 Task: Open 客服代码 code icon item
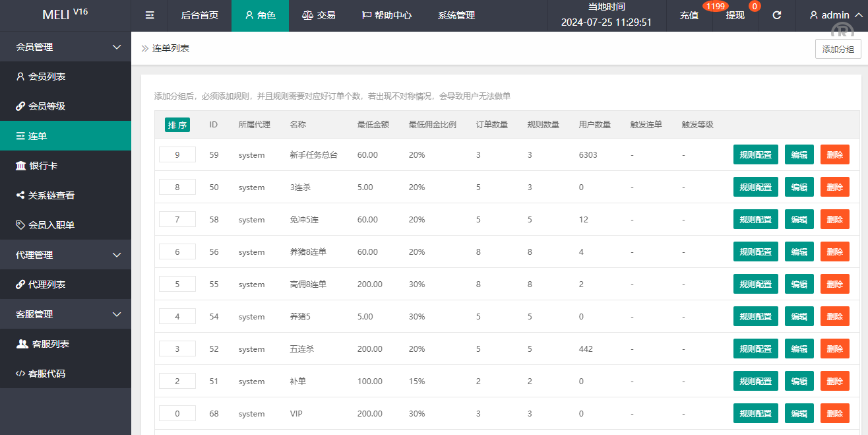(41, 374)
